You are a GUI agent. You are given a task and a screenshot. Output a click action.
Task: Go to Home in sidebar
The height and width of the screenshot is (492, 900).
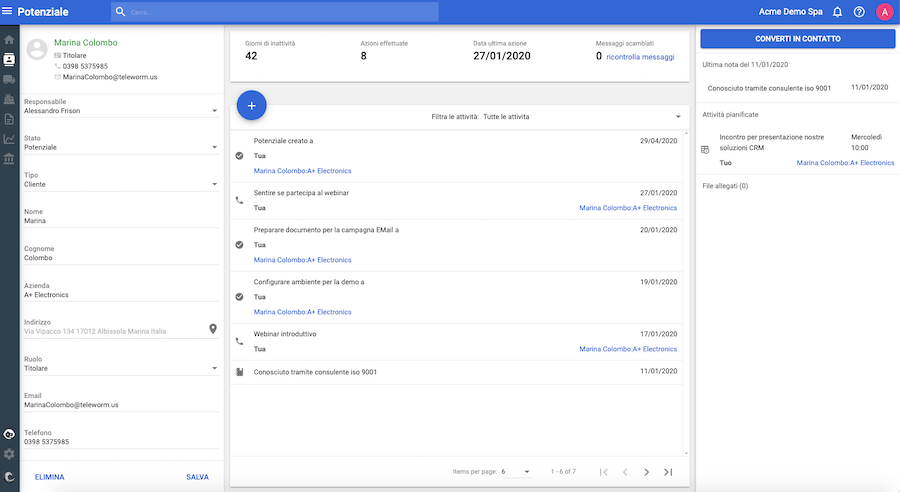[x=9, y=40]
